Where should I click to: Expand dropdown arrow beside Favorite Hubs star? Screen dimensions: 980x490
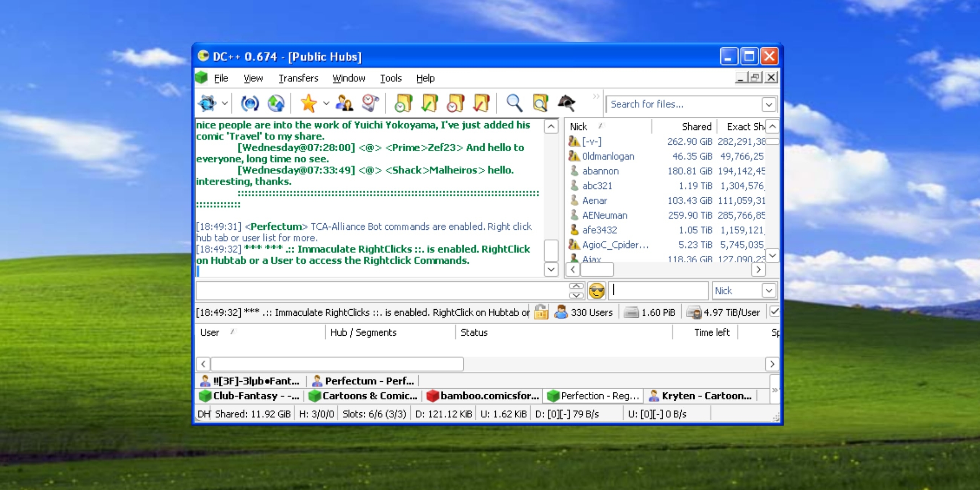pos(326,103)
